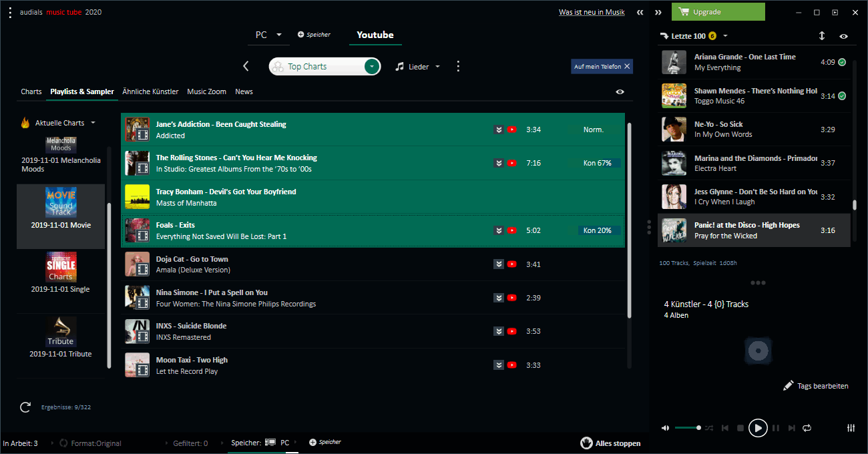Open the Top Charts dropdown

[371, 66]
